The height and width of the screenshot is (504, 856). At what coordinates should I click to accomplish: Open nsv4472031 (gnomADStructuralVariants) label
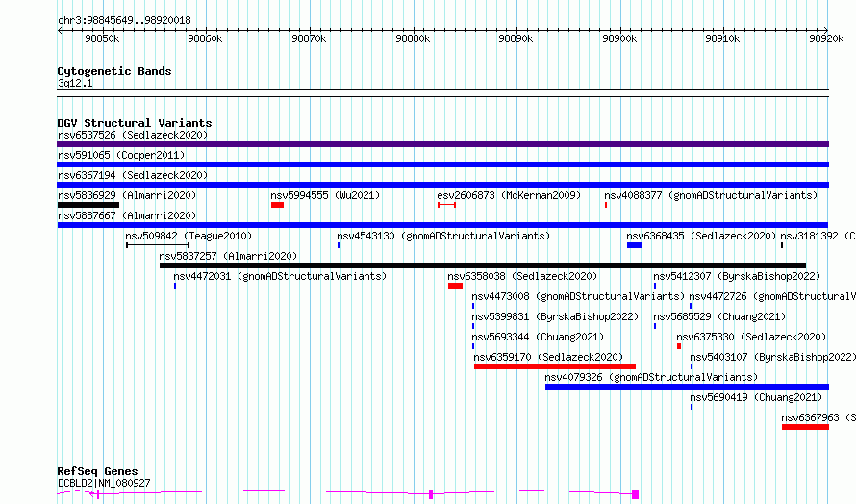click(280, 276)
